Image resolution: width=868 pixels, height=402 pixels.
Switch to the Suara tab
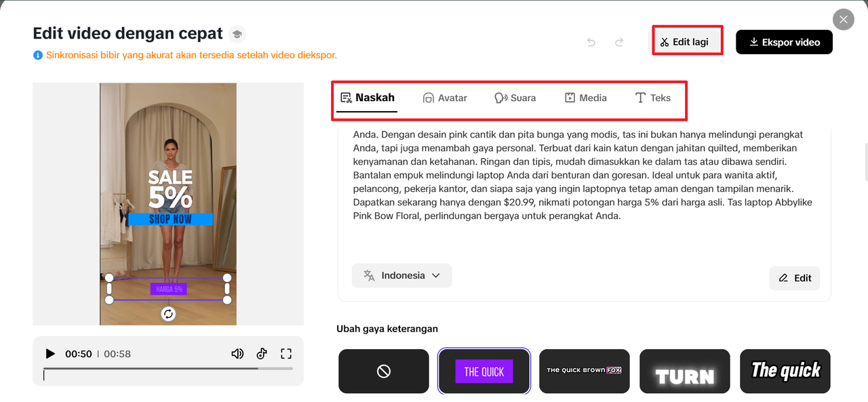tap(515, 98)
